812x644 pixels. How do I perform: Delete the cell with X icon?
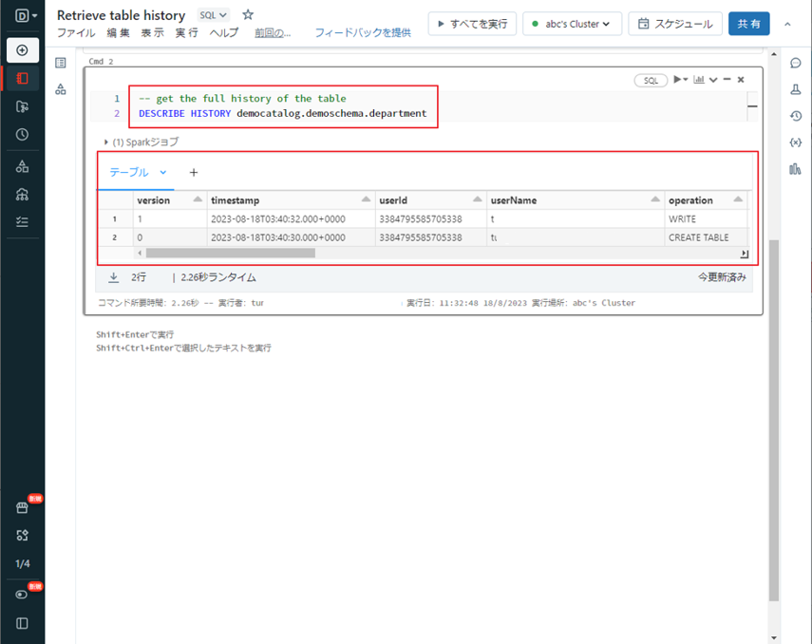[x=741, y=80]
